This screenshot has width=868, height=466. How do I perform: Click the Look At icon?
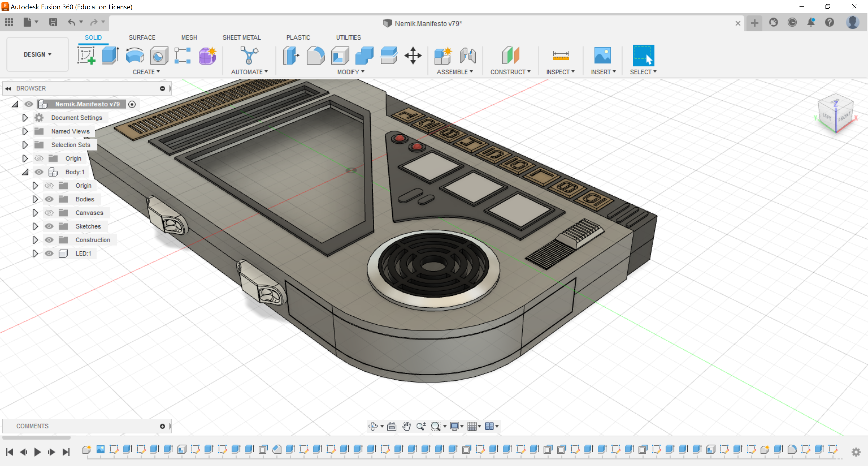pyautogui.click(x=392, y=426)
